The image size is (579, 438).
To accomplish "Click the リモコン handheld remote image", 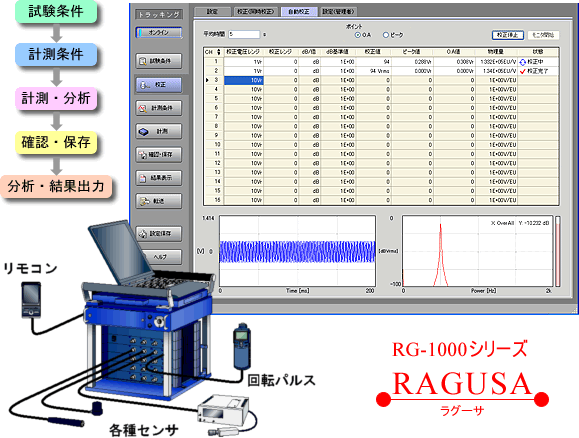I will pos(31,300).
